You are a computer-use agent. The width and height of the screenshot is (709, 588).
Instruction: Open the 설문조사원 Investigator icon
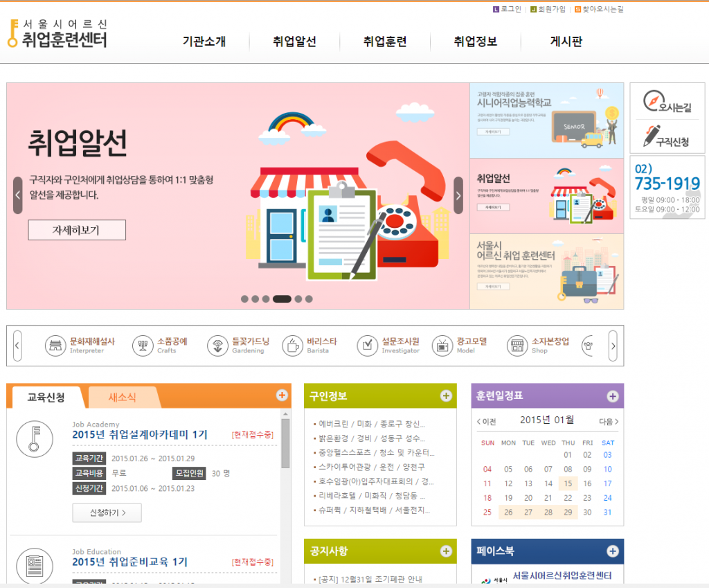(368, 345)
